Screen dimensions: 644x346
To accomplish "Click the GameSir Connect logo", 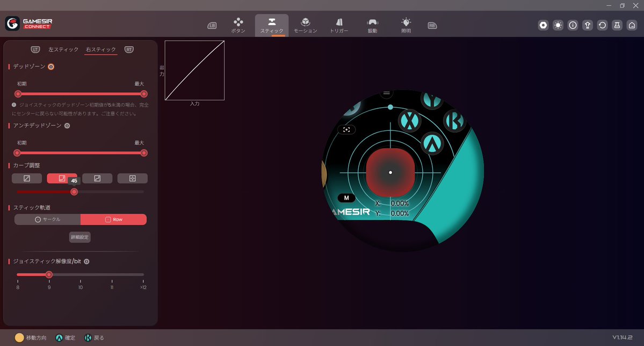I will tap(29, 24).
